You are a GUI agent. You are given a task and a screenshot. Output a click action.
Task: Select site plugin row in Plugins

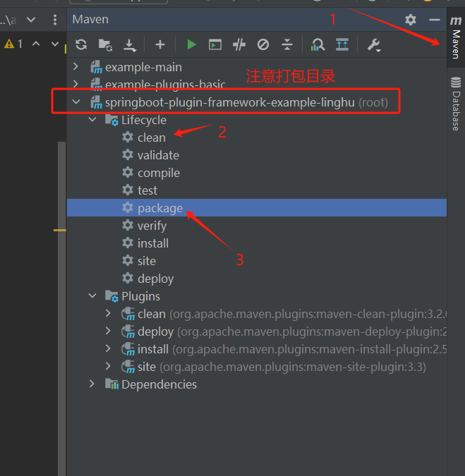click(x=257, y=367)
